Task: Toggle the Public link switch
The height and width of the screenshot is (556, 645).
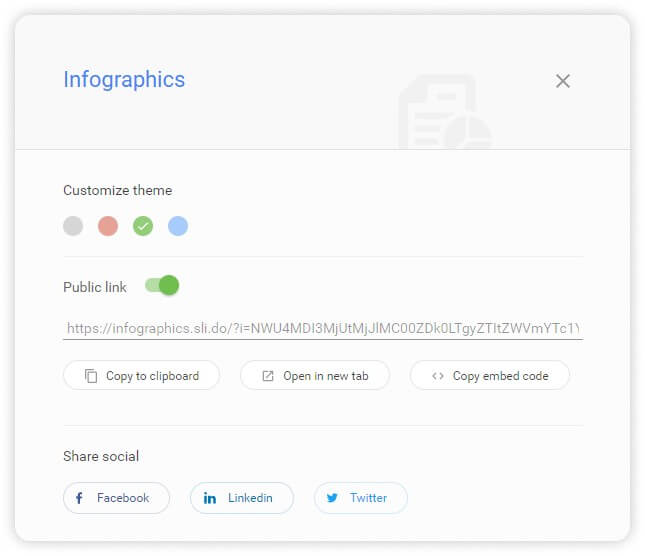Action: (x=162, y=286)
